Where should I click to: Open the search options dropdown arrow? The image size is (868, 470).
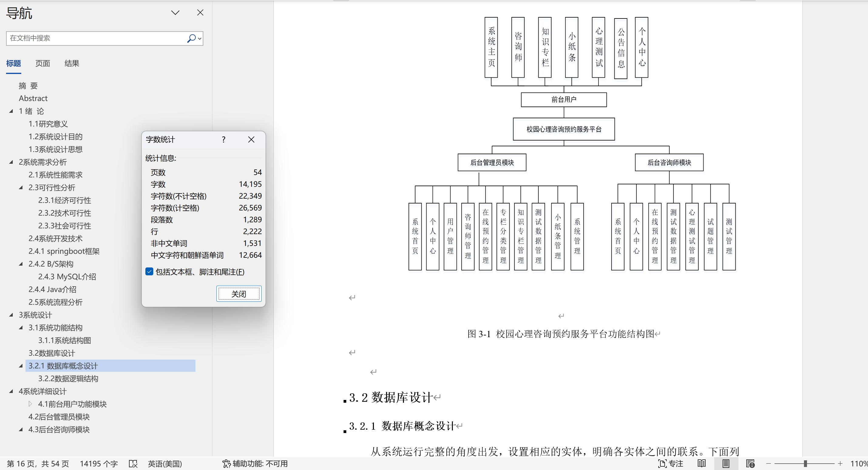coord(200,39)
